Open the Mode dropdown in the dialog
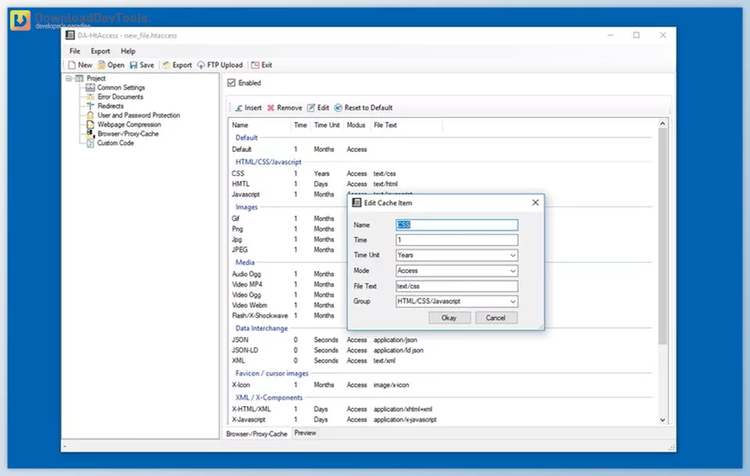The image size is (750, 476). [513, 270]
